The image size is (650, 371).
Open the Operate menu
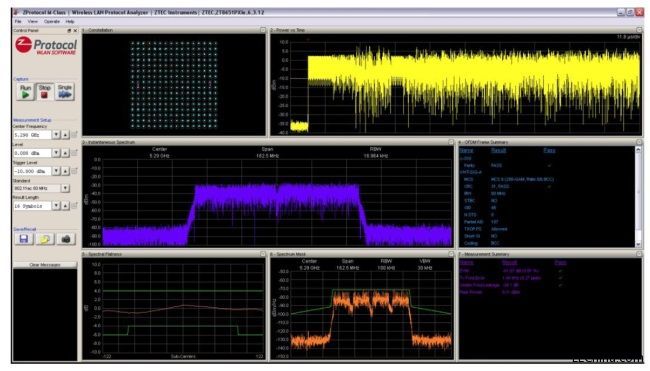click(x=52, y=21)
